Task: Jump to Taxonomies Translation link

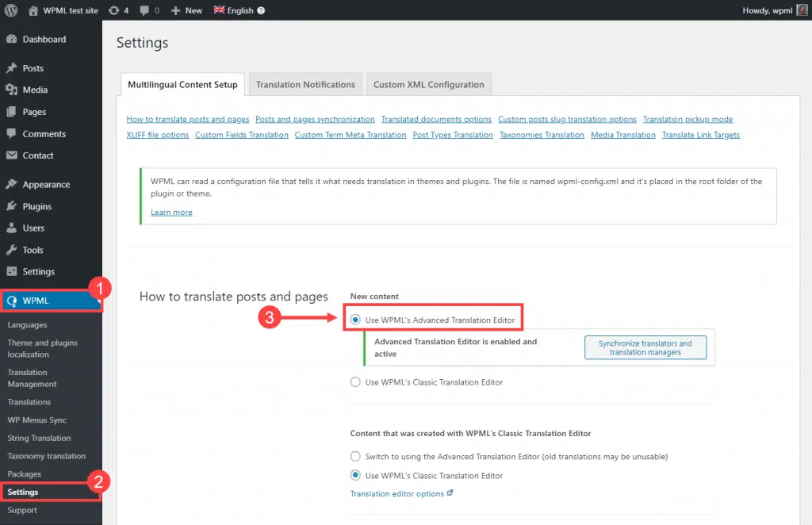Action: coord(542,135)
